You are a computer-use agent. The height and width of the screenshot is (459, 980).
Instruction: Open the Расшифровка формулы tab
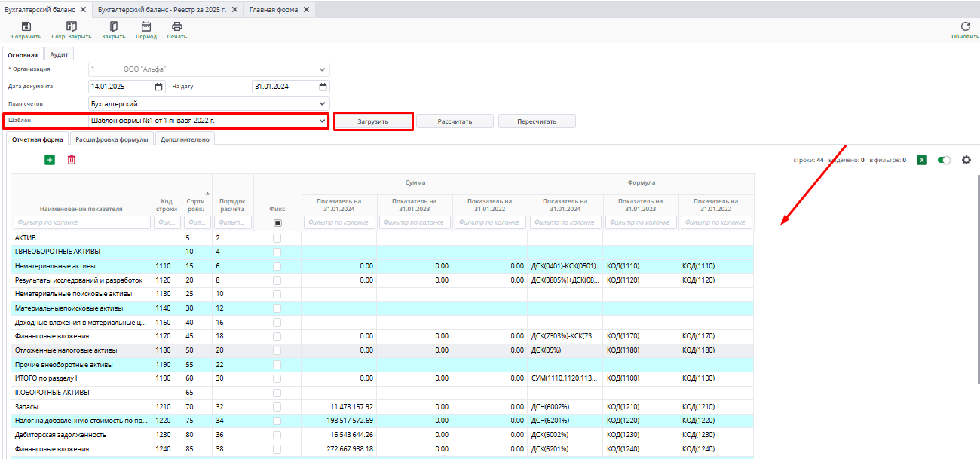pyautogui.click(x=112, y=139)
